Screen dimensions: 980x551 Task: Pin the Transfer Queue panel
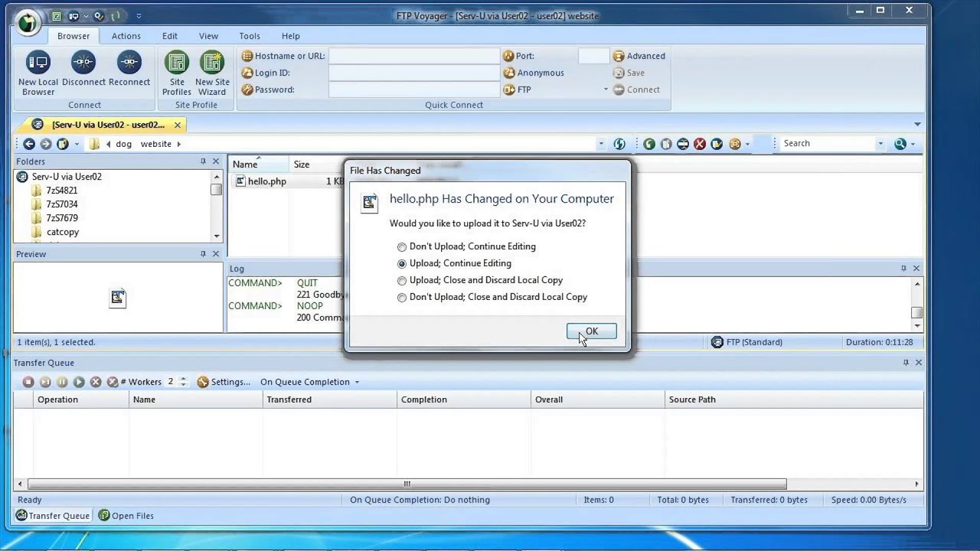pyautogui.click(x=906, y=363)
